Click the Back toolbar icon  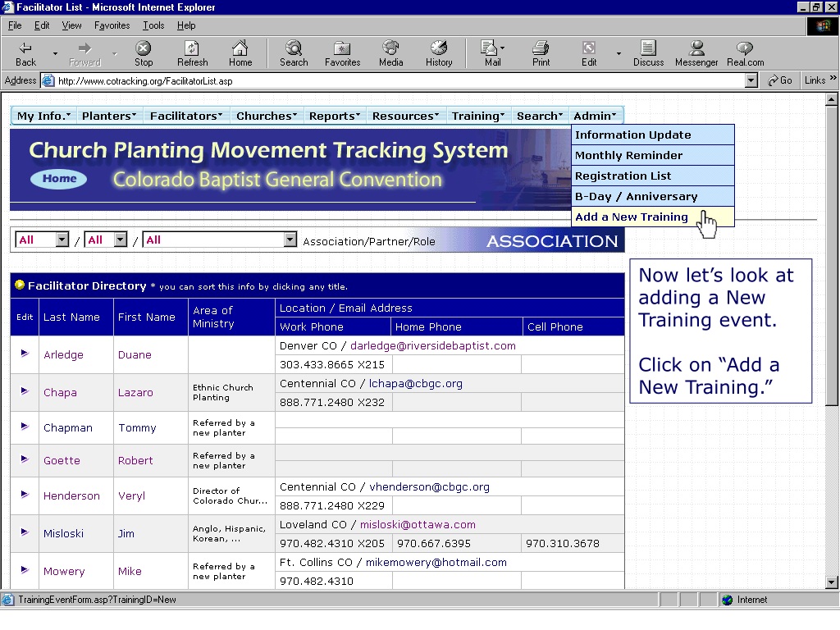pyautogui.click(x=25, y=53)
